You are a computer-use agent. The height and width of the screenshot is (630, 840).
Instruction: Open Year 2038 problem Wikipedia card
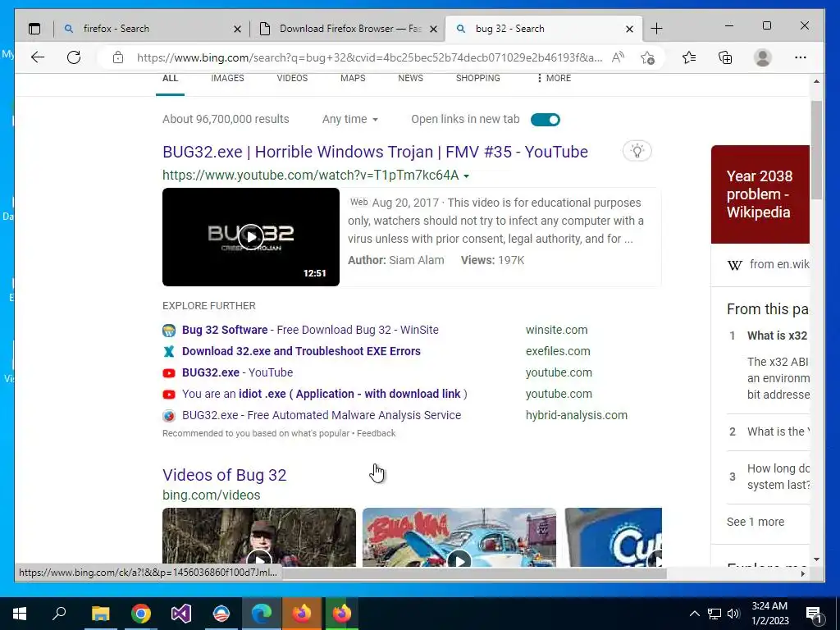760,194
